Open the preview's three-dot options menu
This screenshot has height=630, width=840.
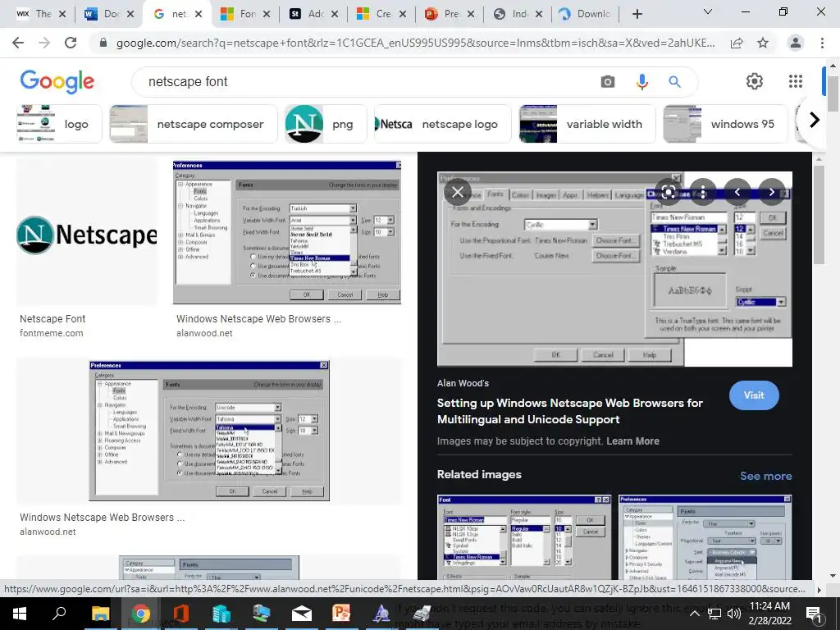click(x=703, y=192)
